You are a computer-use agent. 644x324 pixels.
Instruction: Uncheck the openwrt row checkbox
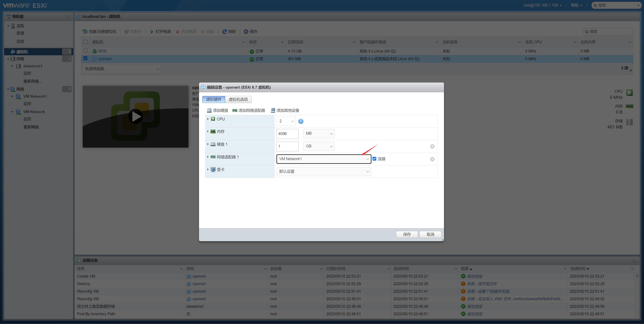click(x=86, y=58)
